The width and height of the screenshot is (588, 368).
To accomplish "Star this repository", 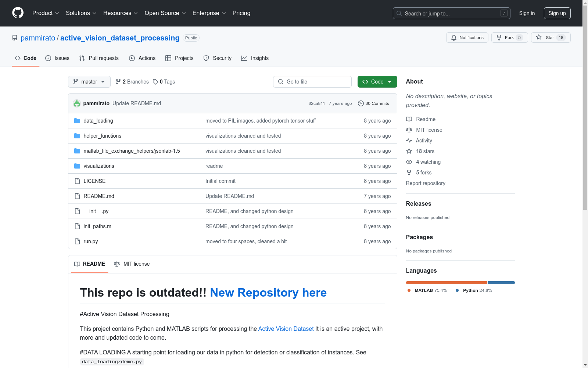I will (x=551, y=38).
